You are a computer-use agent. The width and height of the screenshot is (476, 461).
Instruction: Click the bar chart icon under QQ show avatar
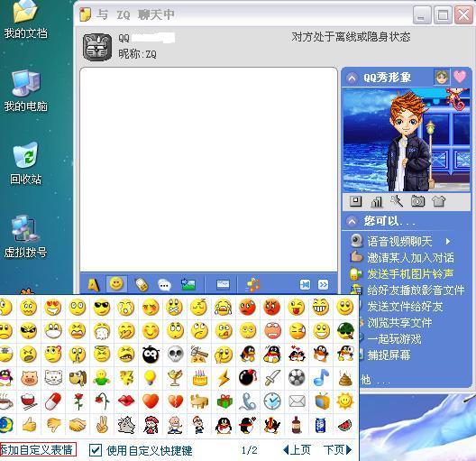point(377,202)
